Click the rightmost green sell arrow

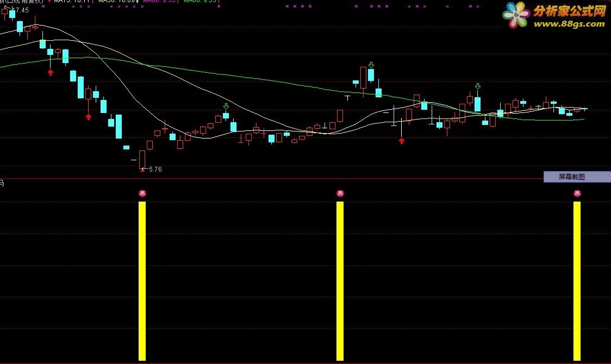point(478,86)
